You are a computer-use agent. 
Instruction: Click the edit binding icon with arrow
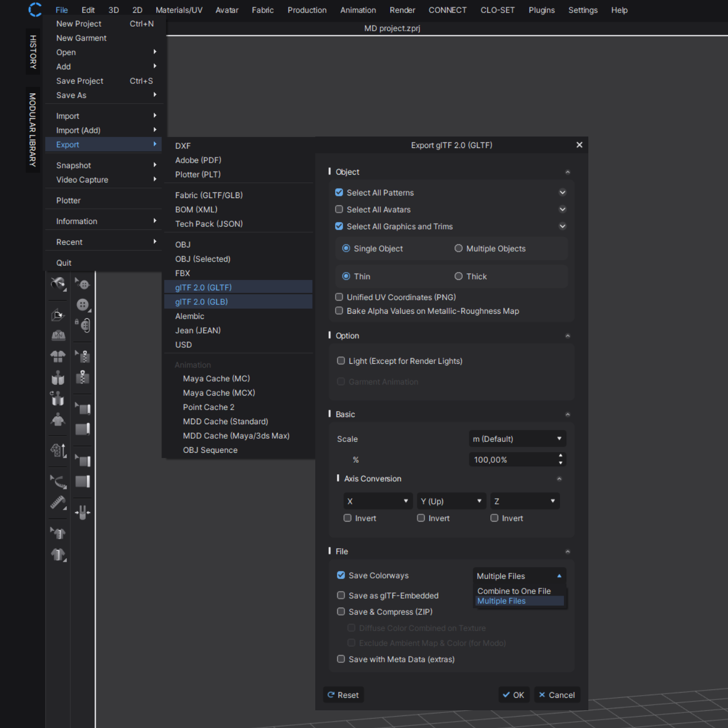coord(82,460)
